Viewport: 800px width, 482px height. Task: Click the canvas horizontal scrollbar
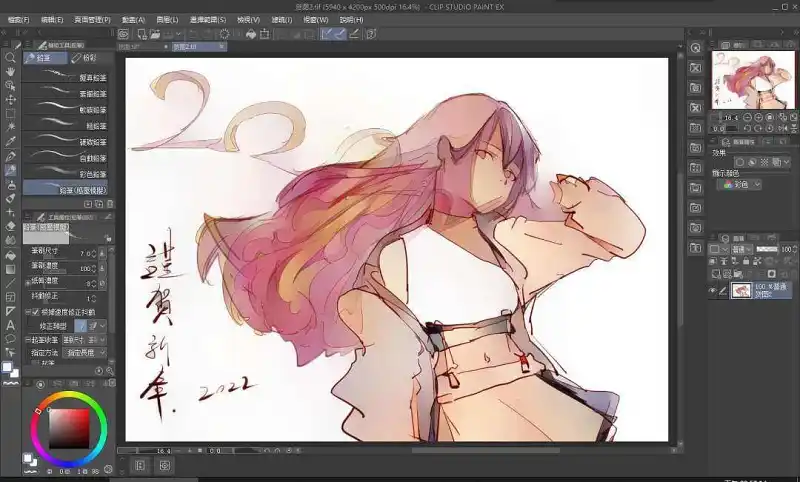[x=486, y=450]
